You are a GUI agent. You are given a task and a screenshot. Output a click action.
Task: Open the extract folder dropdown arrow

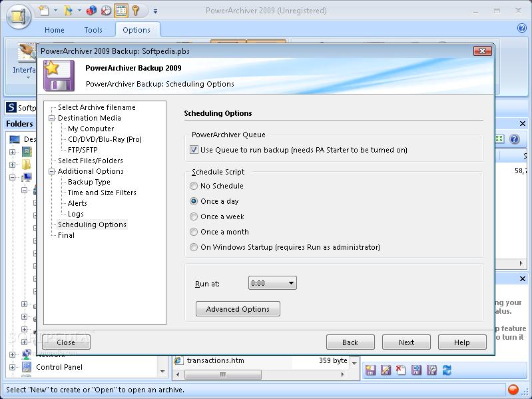pyautogui.click(x=79, y=11)
